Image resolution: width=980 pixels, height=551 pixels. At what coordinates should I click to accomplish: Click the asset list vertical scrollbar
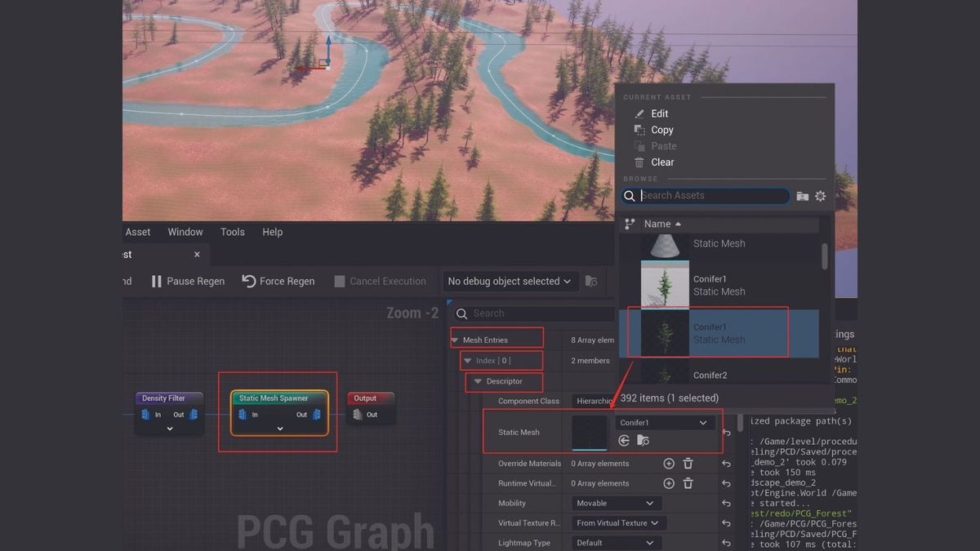pos(824,256)
